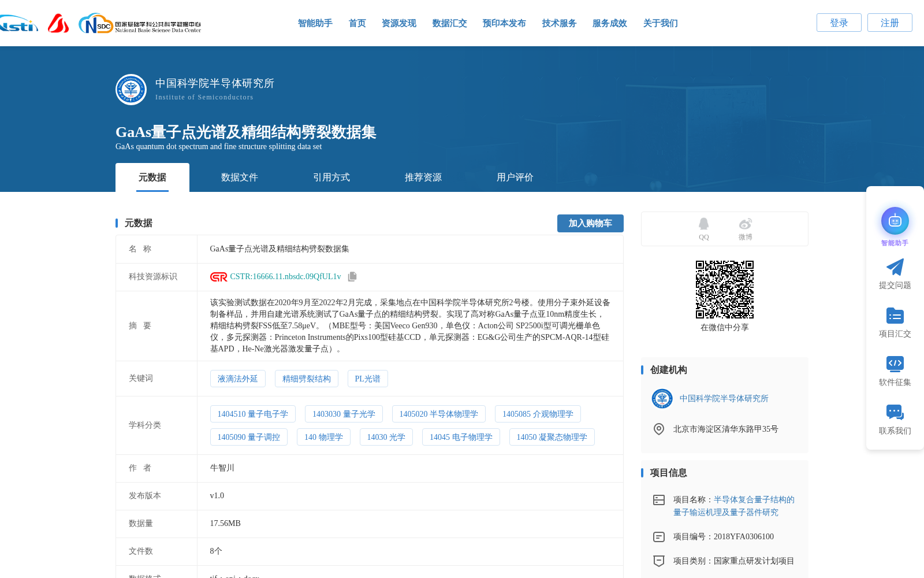
Task: Open the 数据汇交 menu item
Action: [450, 23]
